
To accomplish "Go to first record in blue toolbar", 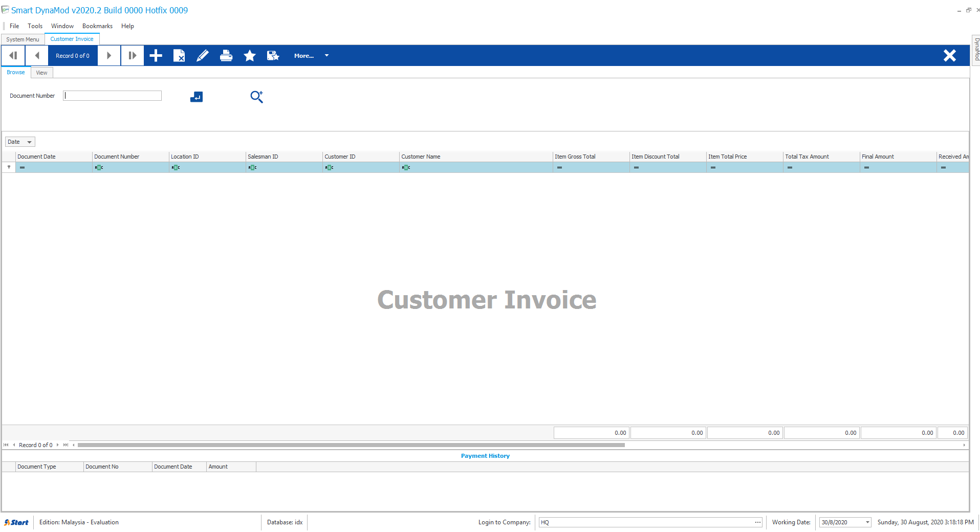I will (x=13, y=56).
